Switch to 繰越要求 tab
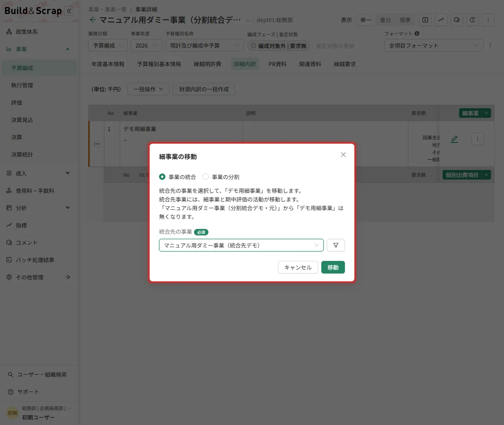 [345, 64]
